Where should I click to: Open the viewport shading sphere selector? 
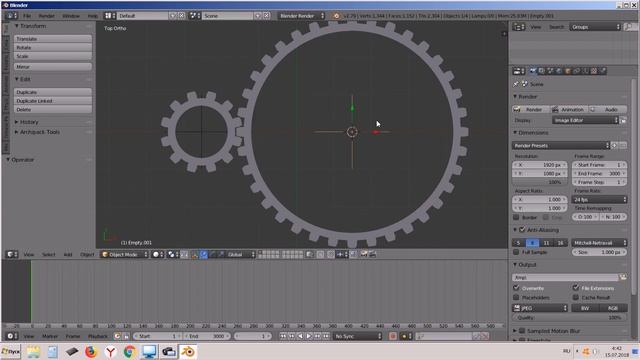pos(158,254)
